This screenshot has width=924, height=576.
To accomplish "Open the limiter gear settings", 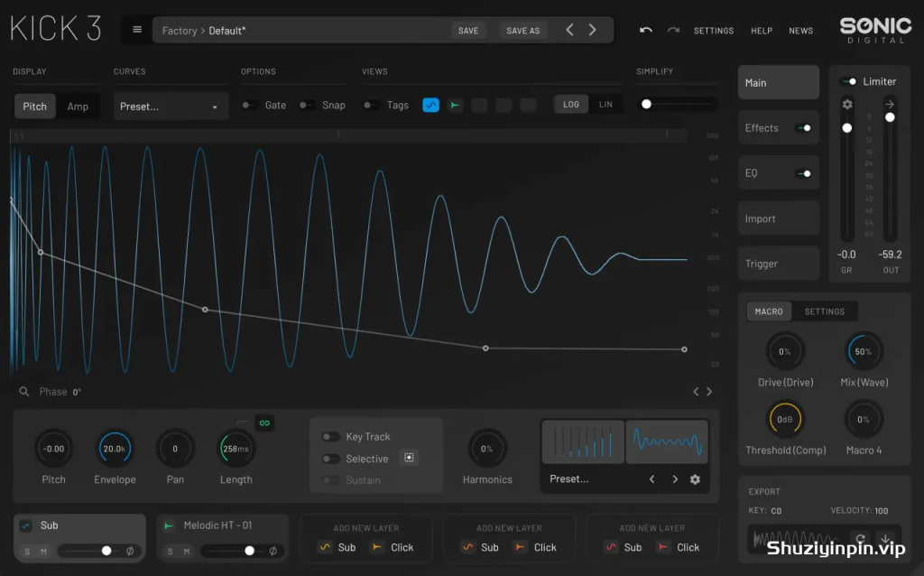I will pyautogui.click(x=847, y=105).
